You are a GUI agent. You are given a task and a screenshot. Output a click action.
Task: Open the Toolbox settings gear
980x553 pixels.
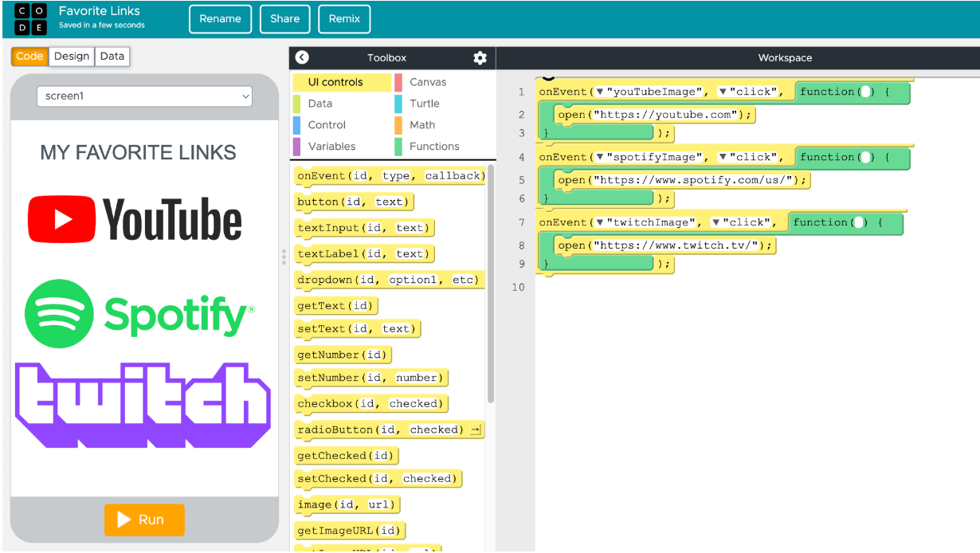[480, 57]
